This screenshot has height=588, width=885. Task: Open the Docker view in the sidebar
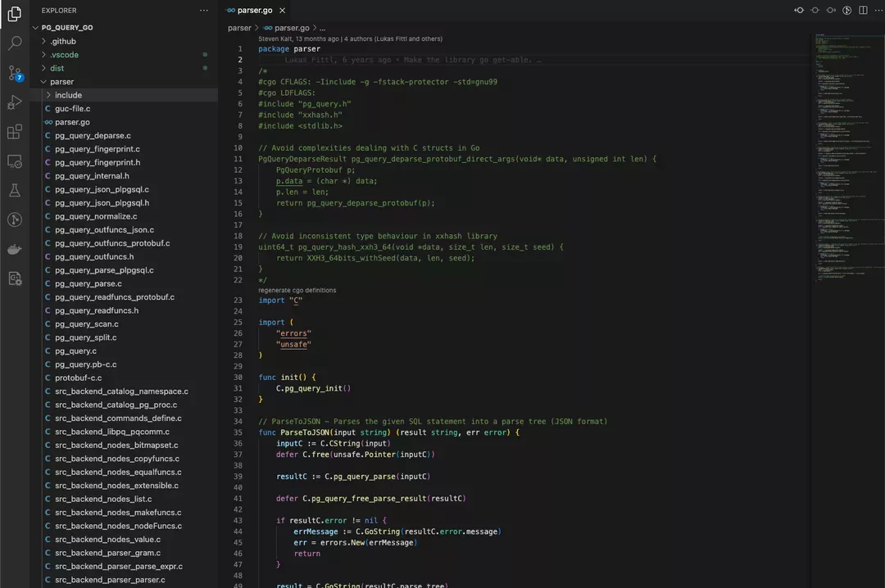pos(15,249)
